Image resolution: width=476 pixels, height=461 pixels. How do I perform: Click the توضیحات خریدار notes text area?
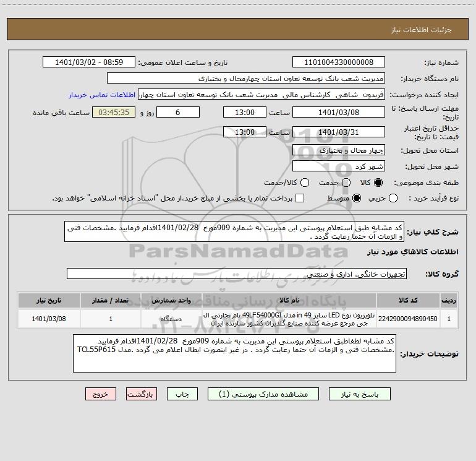pos(234,353)
